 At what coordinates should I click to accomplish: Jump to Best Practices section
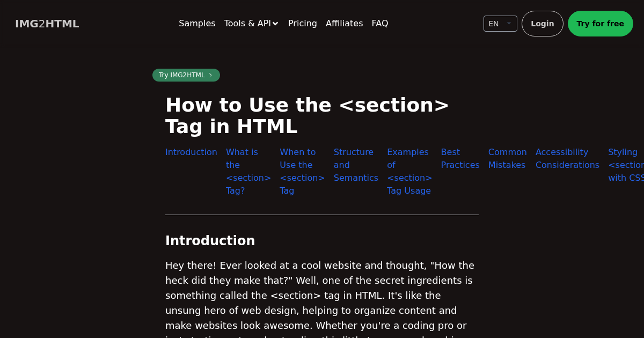[460, 159]
